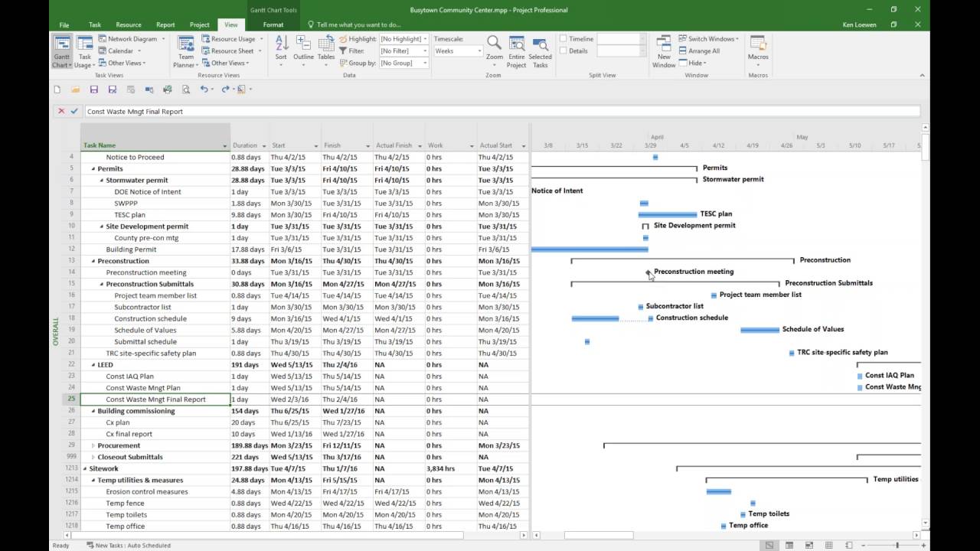This screenshot has height=551, width=980.
Task: Select the Building Permit task row
Action: (x=131, y=249)
